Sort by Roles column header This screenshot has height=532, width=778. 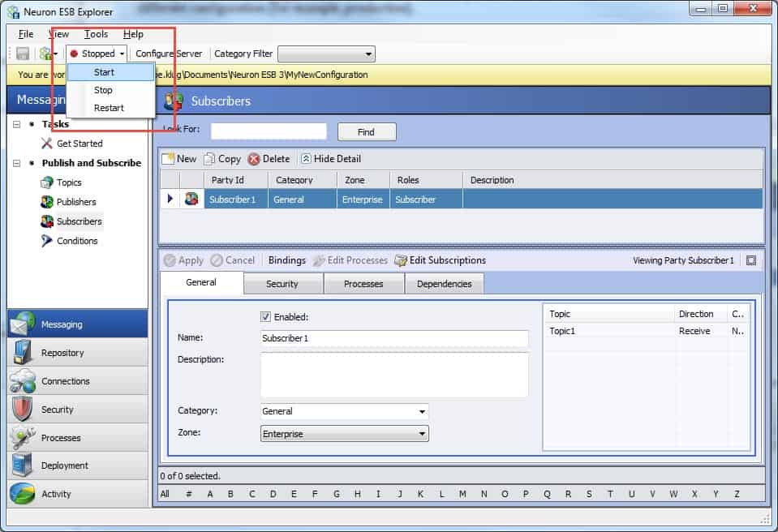426,180
